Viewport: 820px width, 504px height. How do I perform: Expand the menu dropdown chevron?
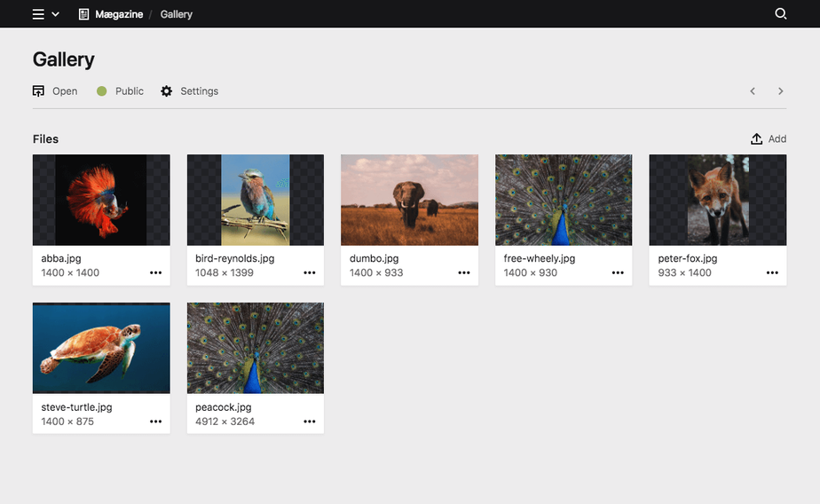(56, 14)
